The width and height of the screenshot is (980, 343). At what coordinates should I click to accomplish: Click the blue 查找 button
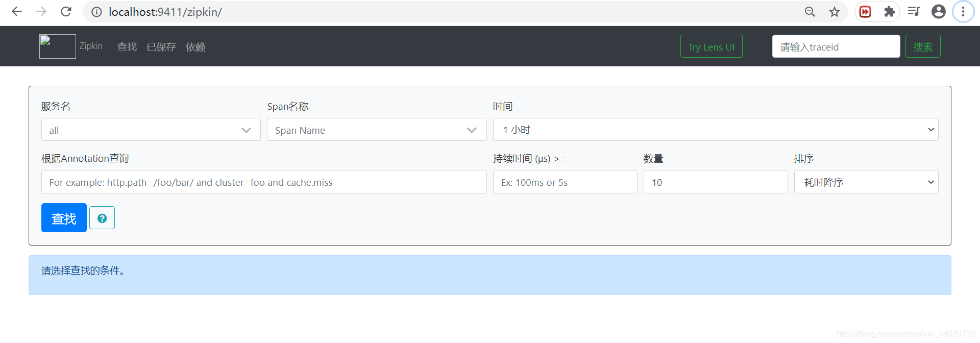pos(64,218)
